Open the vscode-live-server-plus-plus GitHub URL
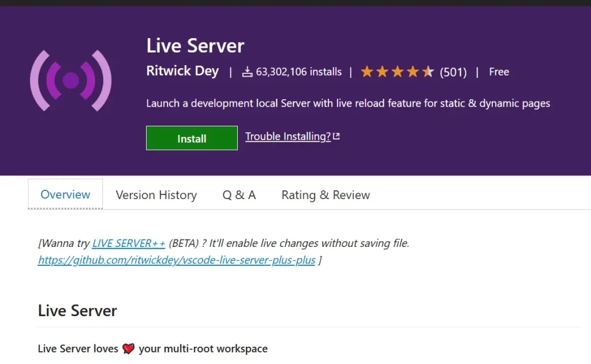 [x=177, y=260]
